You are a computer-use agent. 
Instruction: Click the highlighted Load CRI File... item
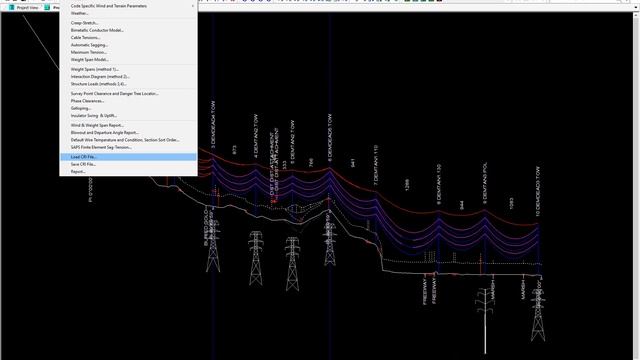pos(129,157)
